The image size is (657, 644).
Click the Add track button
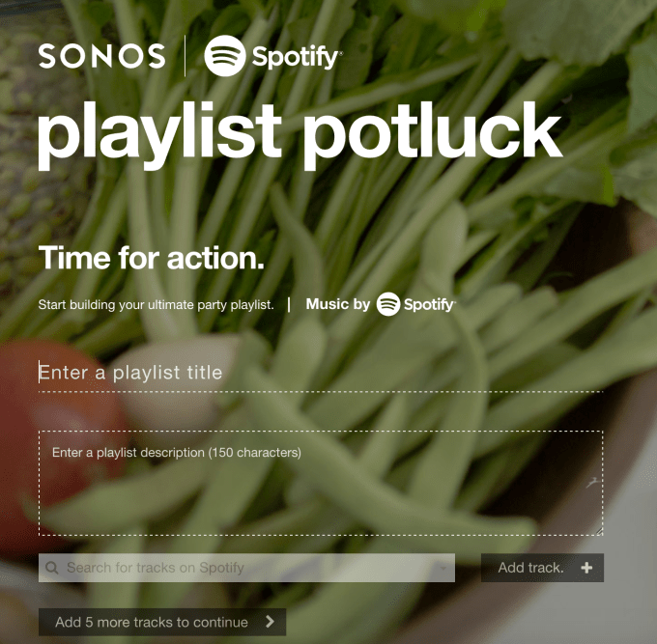click(x=542, y=568)
